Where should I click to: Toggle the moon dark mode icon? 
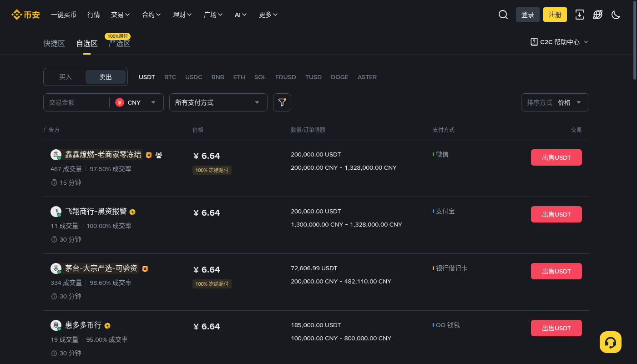(x=616, y=15)
